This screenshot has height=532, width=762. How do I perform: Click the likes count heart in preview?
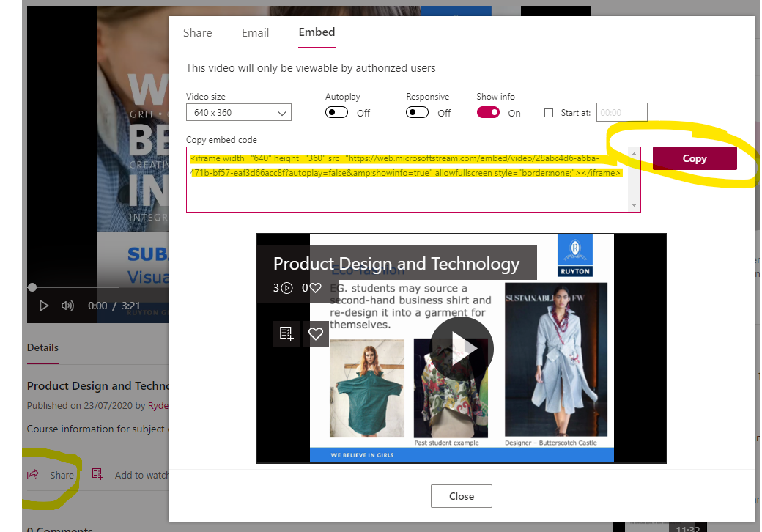pos(315,288)
